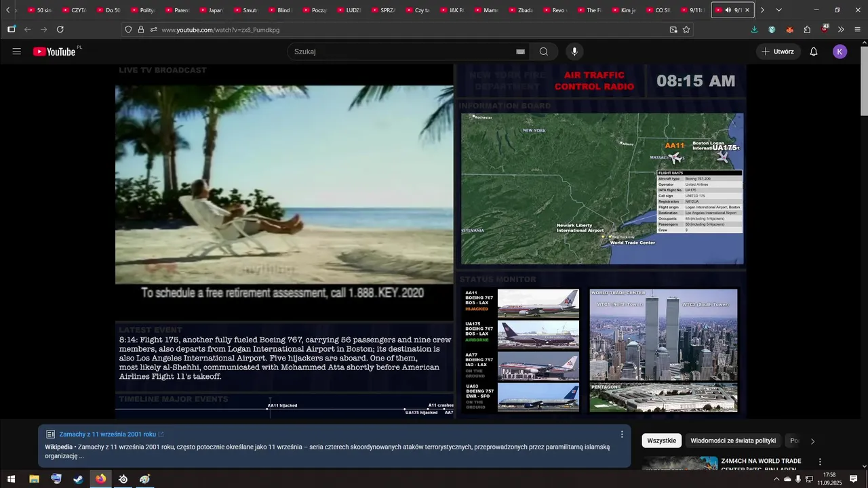The width and height of the screenshot is (868, 488).
Task: Click Z4M4CH video thumbnail
Action: point(679,464)
